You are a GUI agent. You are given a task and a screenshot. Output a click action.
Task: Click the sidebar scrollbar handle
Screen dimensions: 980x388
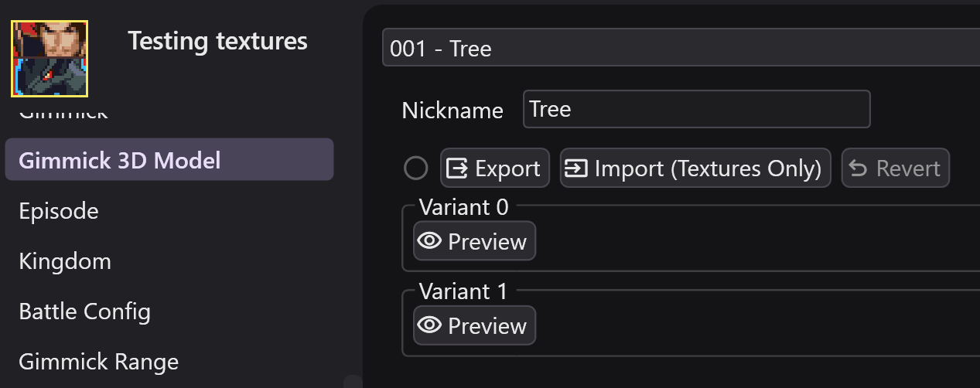click(353, 381)
